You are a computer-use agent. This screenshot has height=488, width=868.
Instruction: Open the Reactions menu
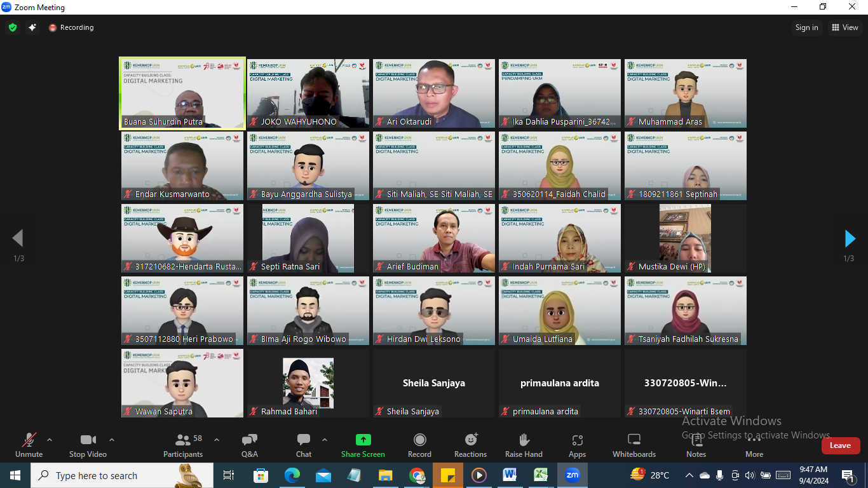tap(470, 445)
